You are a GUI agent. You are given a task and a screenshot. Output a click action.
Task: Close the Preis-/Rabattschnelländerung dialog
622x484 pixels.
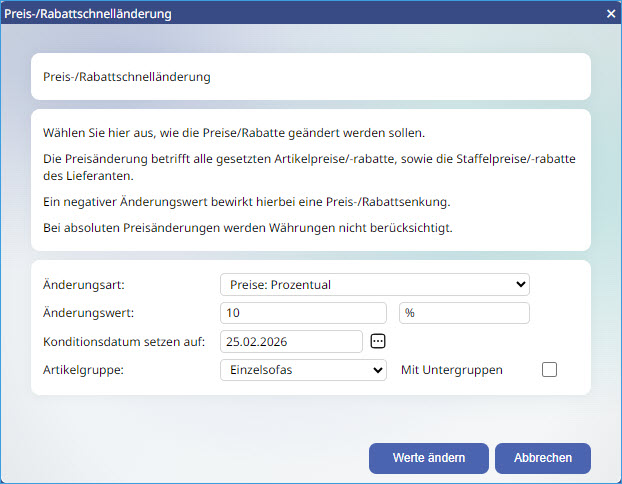[x=611, y=14]
